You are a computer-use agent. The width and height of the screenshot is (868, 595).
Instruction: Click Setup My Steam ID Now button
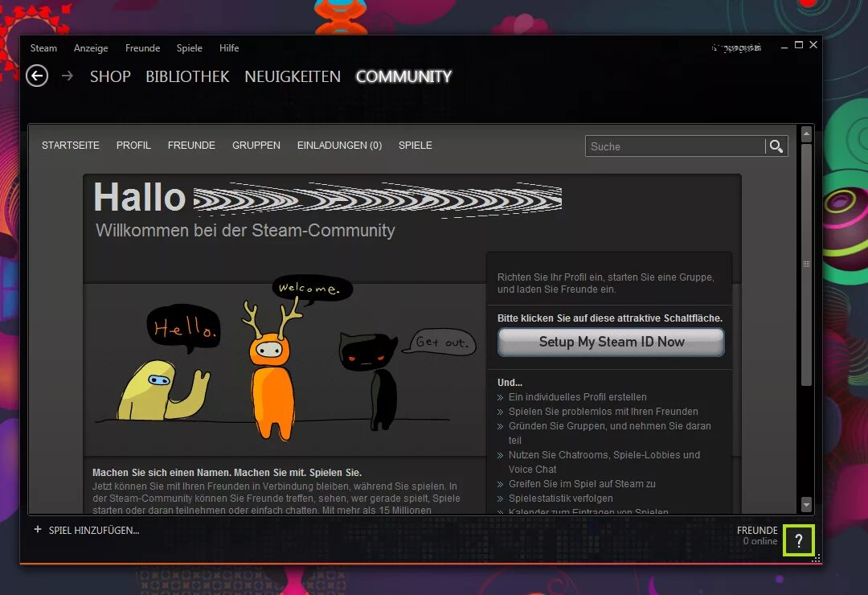[611, 342]
